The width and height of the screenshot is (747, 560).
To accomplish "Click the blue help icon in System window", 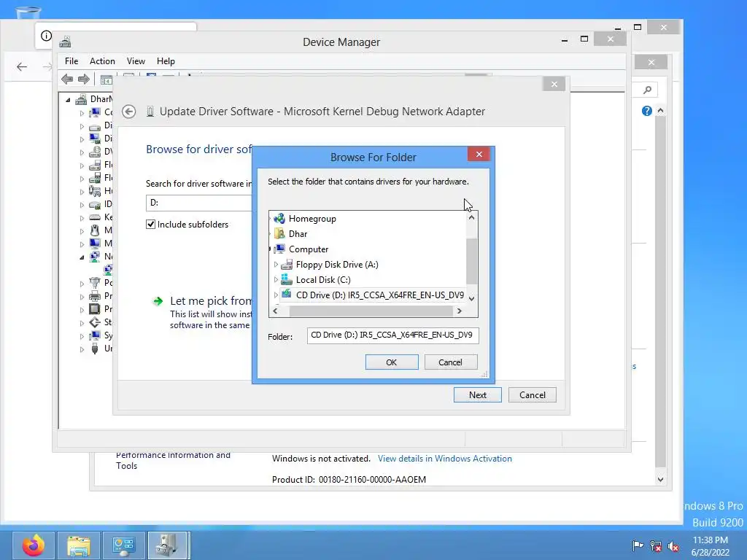I will 646,111.
